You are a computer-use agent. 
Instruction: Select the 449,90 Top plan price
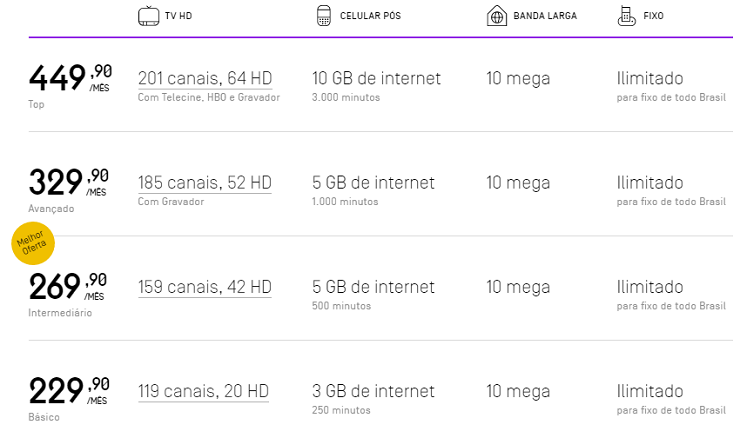tap(68, 76)
